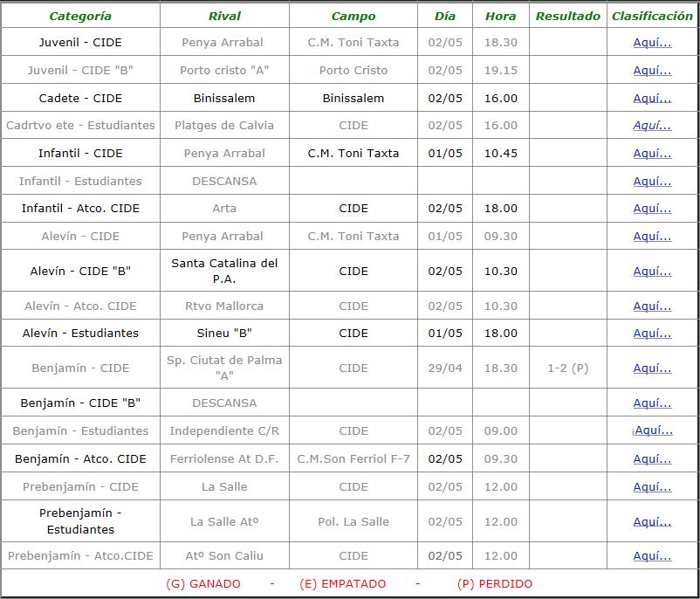
Task: Open the Infantil - Atco. CIDE classification link
Action: point(652,208)
